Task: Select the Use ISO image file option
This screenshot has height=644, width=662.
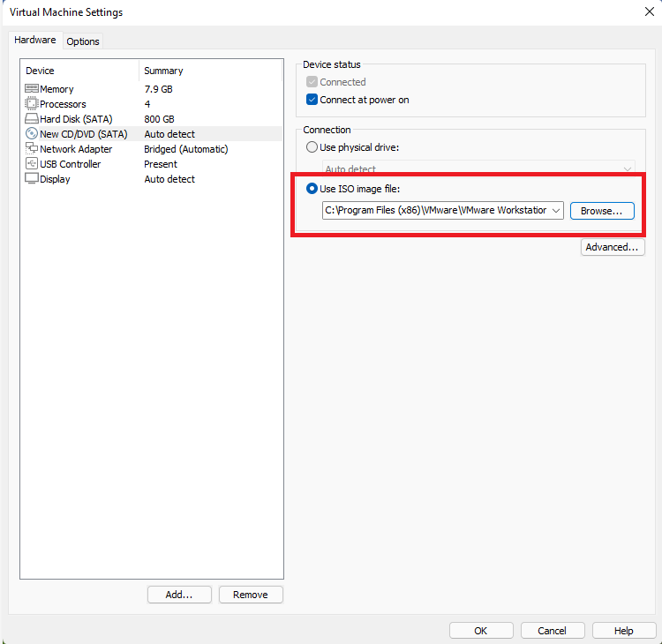Action: [312, 189]
